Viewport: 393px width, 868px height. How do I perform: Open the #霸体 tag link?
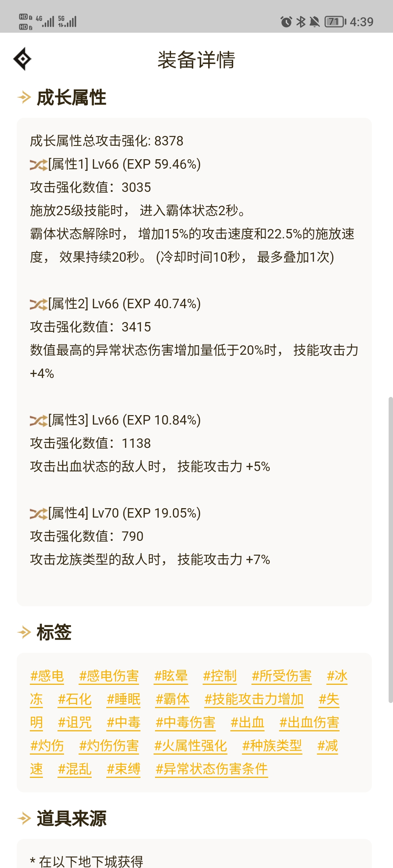(172, 699)
